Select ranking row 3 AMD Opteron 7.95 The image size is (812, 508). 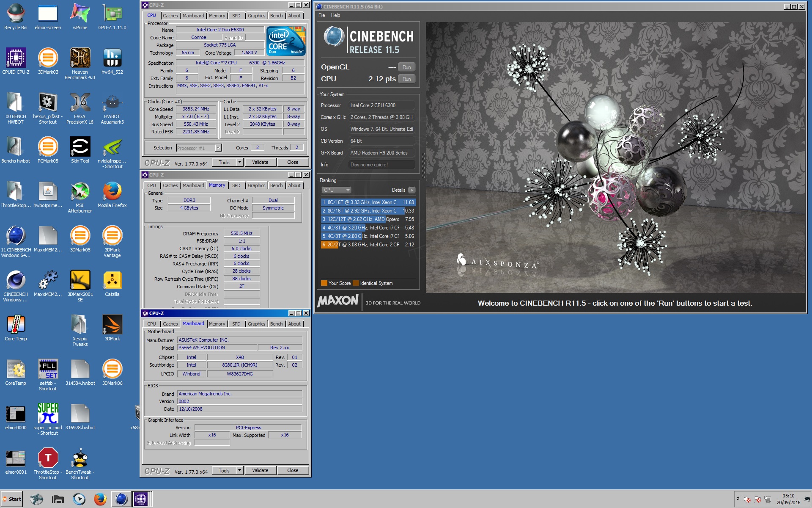[x=368, y=219]
